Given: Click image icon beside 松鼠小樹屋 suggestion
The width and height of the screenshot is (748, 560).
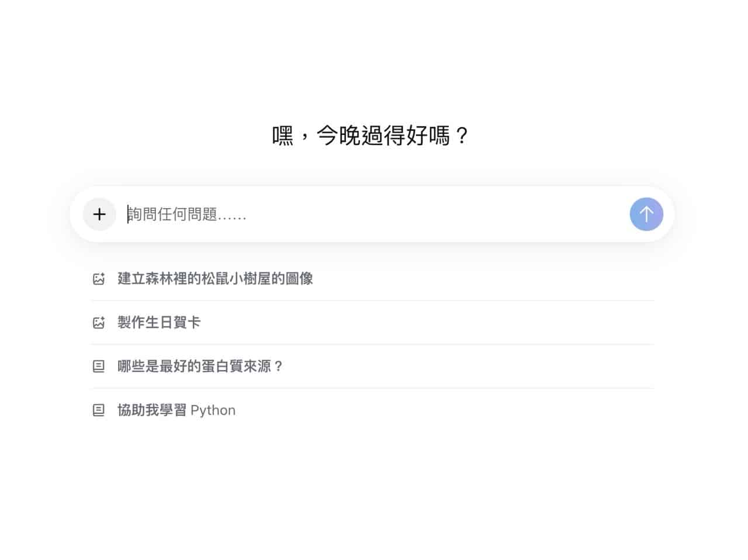Looking at the screenshot, I should coord(99,279).
